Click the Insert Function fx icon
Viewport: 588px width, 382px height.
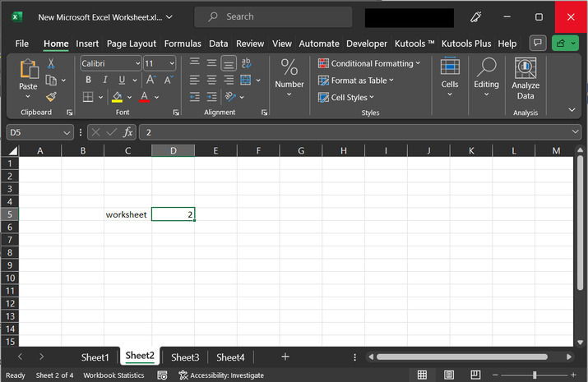(x=128, y=132)
